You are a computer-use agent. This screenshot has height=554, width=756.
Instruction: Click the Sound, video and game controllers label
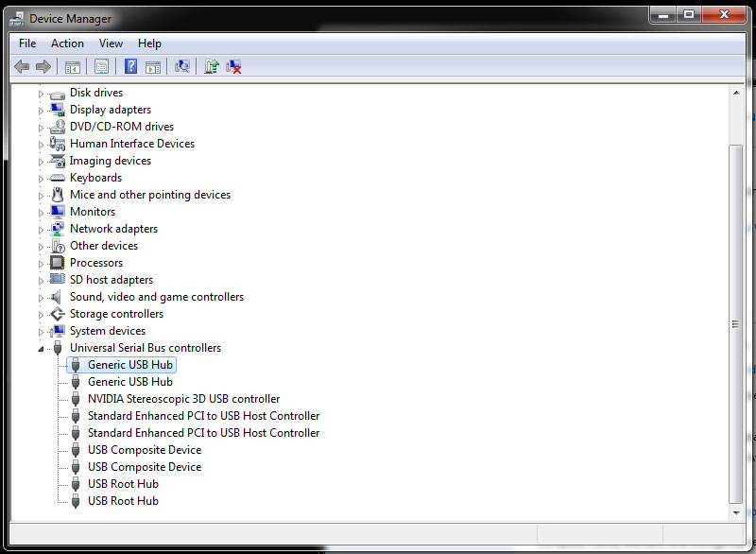(157, 297)
